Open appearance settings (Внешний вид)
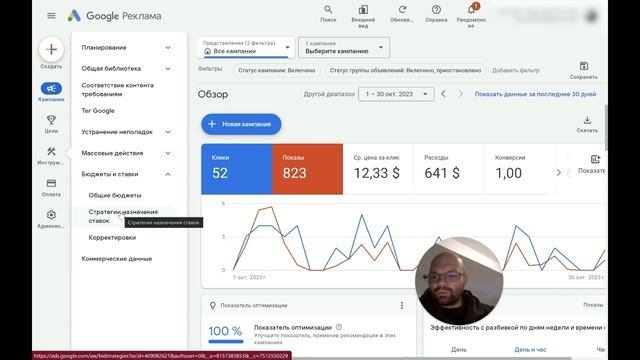The height and width of the screenshot is (360, 640). click(x=363, y=16)
